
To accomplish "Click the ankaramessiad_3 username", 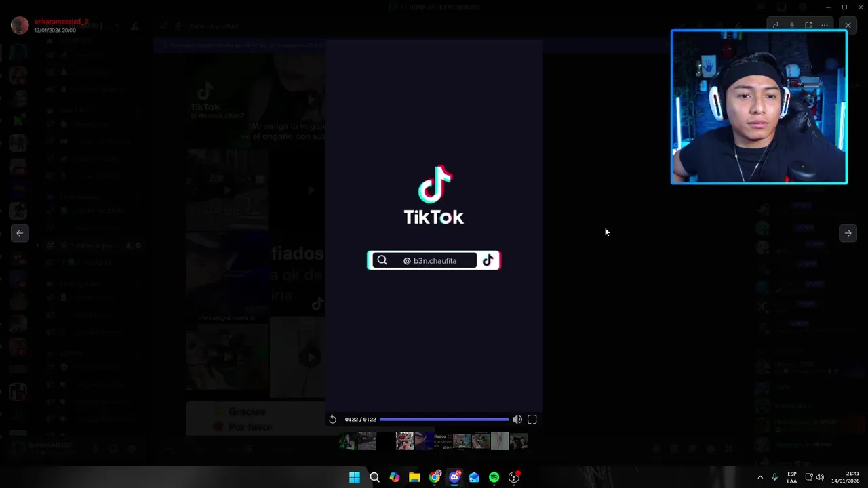I will [61, 22].
